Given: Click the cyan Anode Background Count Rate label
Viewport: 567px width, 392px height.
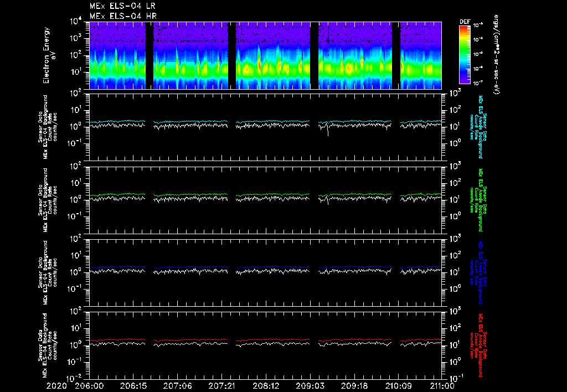Looking at the screenshot, I should [478, 127].
